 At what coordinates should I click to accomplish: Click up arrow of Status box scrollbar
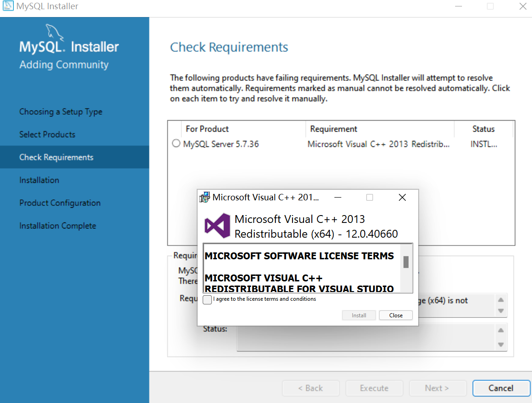pyautogui.click(x=501, y=330)
